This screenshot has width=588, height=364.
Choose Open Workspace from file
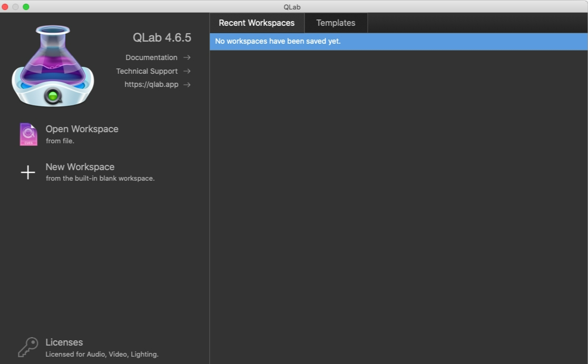click(x=82, y=129)
